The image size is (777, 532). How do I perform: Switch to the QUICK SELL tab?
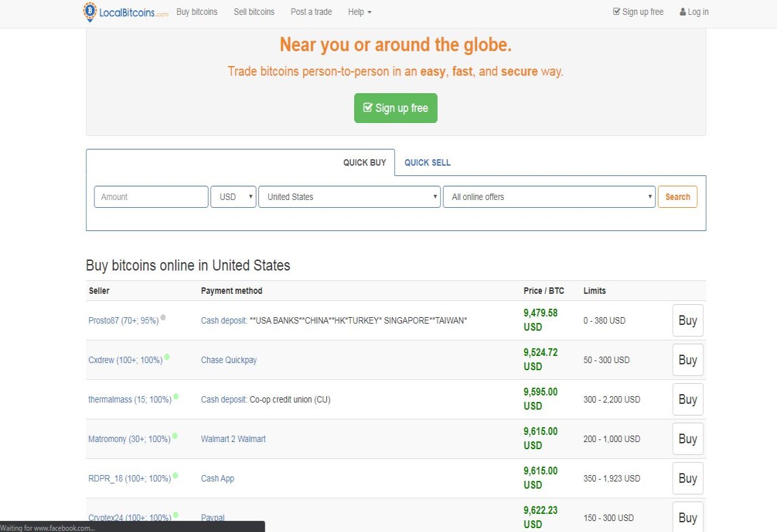pyautogui.click(x=427, y=162)
